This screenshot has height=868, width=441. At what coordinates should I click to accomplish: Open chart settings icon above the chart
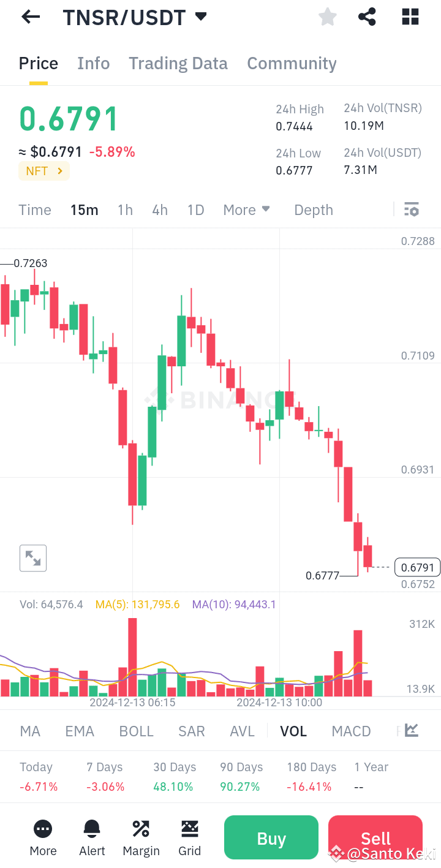point(411,209)
